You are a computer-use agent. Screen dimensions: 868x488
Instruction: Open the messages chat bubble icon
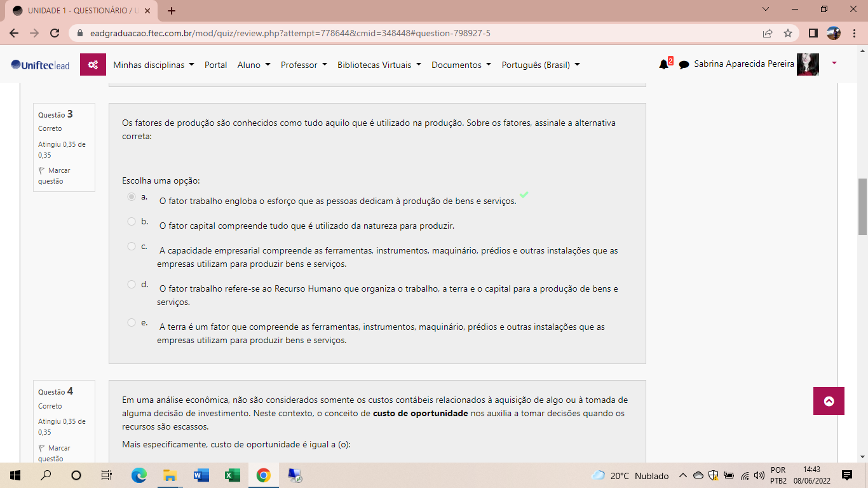tap(684, 65)
